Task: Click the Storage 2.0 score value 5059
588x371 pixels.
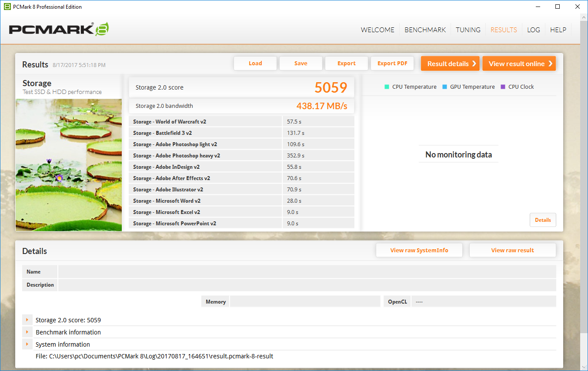Action: [331, 87]
